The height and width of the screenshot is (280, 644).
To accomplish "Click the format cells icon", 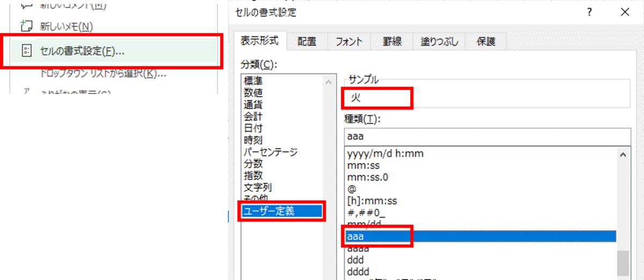I will [26, 51].
